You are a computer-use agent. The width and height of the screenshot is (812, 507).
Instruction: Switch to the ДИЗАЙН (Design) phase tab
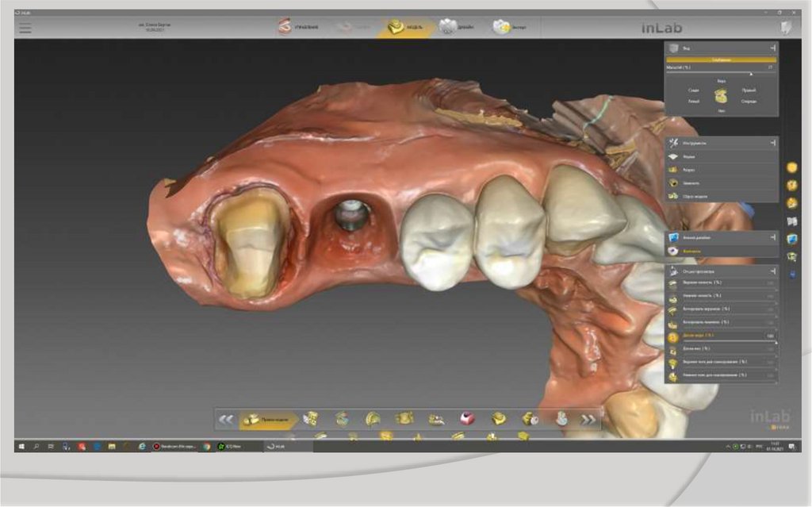point(457,28)
